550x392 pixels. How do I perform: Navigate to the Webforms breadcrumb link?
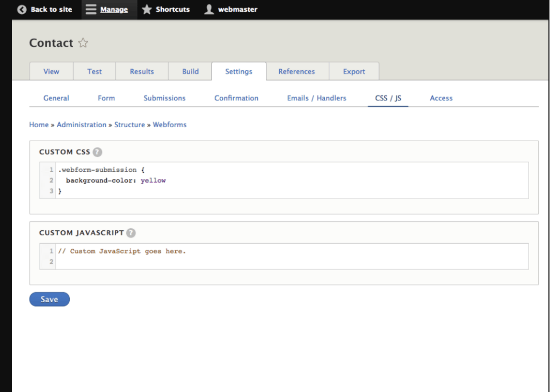click(x=170, y=125)
